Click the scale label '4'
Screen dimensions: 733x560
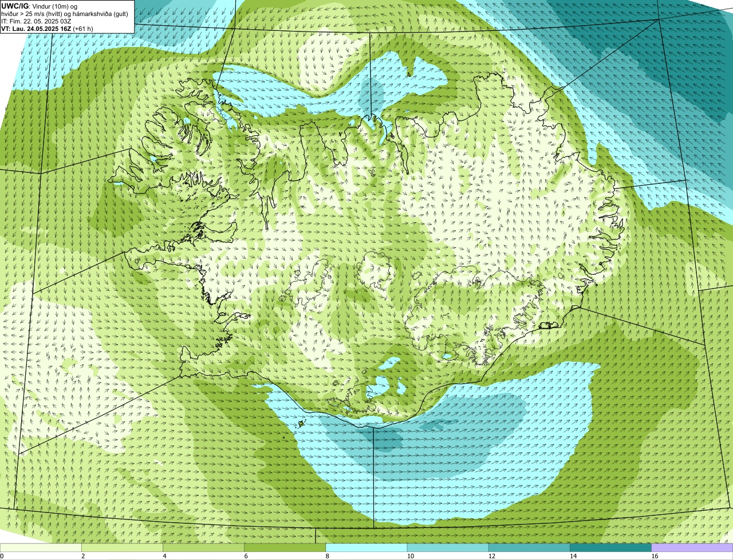165,556
